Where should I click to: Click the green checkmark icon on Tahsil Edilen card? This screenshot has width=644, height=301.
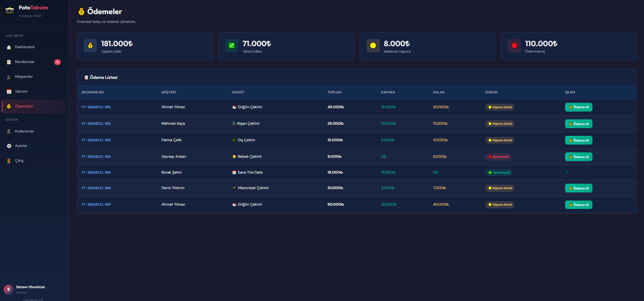[x=232, y=46]
